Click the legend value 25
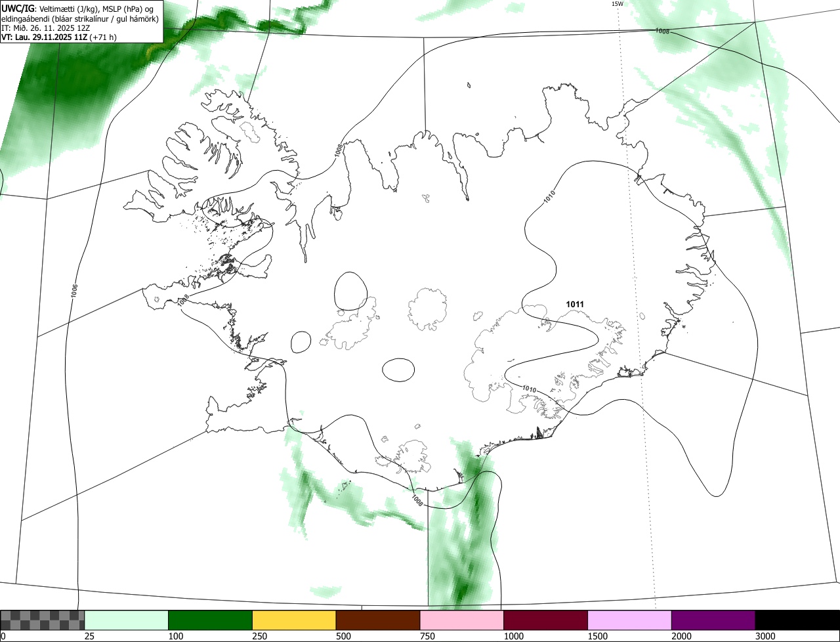Image resolution: width=840 pixels, height=642 pixels. tap(89, 636)
